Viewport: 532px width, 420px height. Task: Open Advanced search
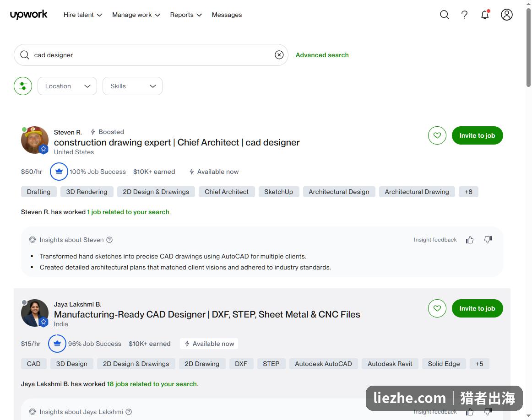tap(322, 55)
